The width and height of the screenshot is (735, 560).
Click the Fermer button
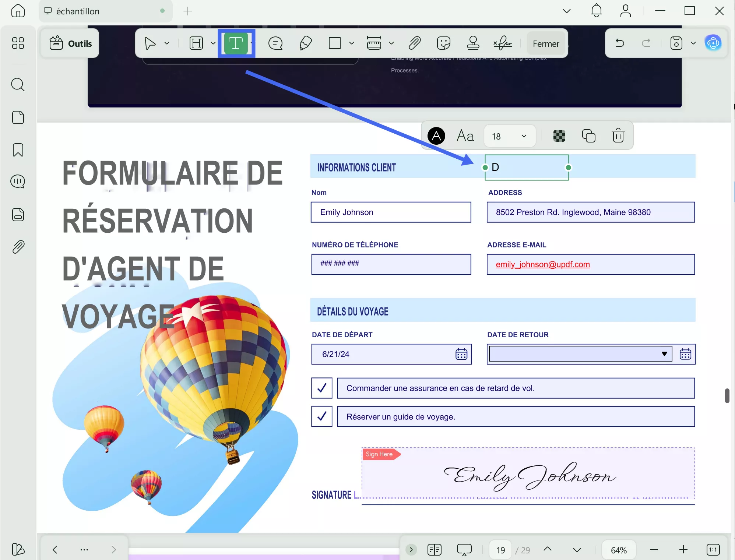point(546,43)
